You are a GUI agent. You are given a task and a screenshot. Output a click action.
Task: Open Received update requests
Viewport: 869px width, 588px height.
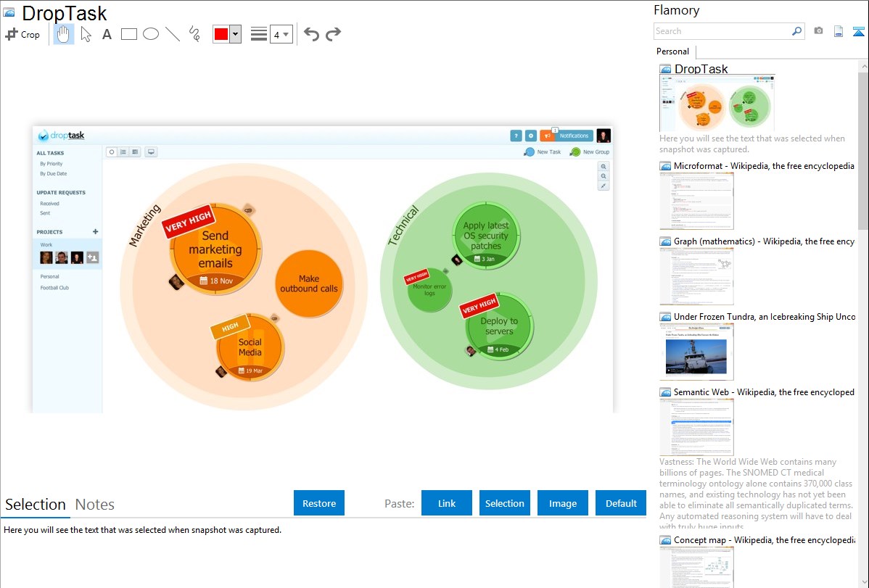[x=49, y=204]
